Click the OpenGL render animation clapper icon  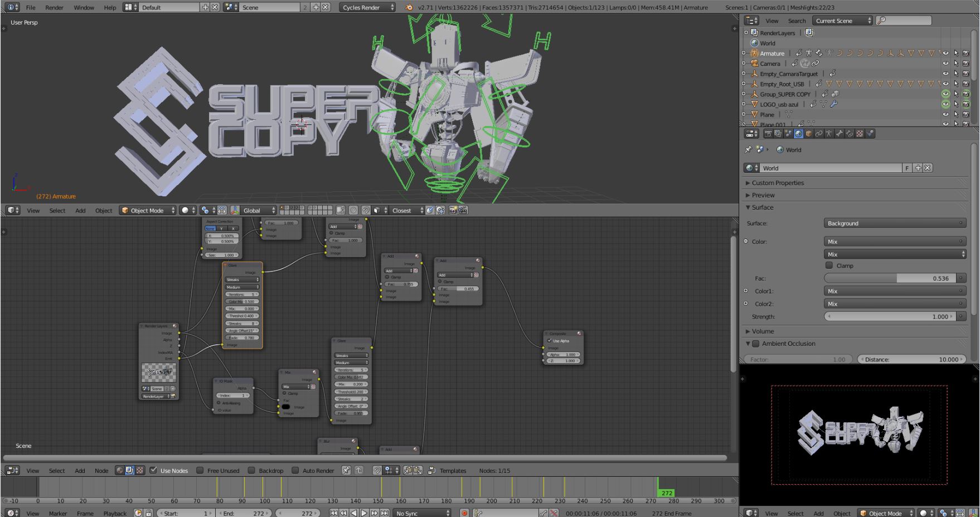click(x=463, y=210)
